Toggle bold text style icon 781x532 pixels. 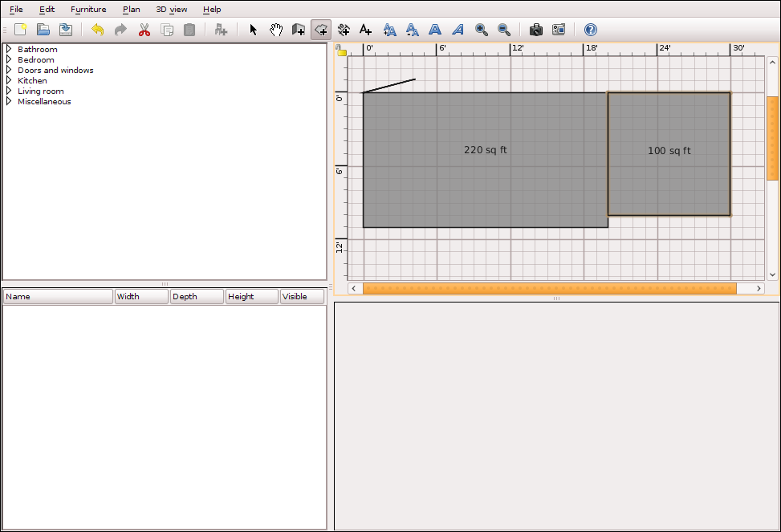[x=435, y=30]
